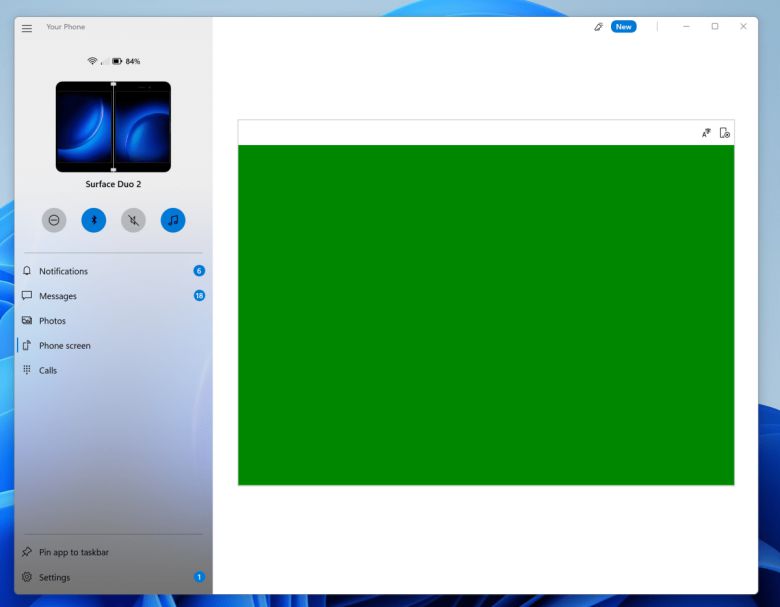This screenshot has height=607, width=780.
Task: Click the pen icon next to New
Action: pos(598,27)
